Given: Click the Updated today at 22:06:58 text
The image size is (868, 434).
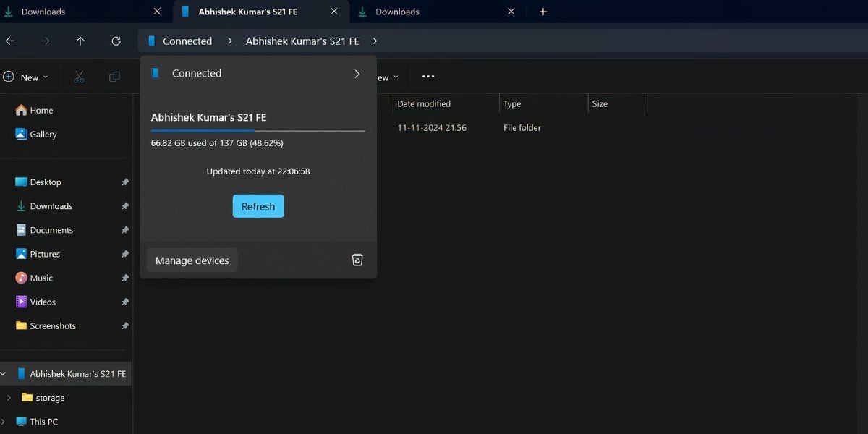Looking at the screenshot, I should point(258,171).
